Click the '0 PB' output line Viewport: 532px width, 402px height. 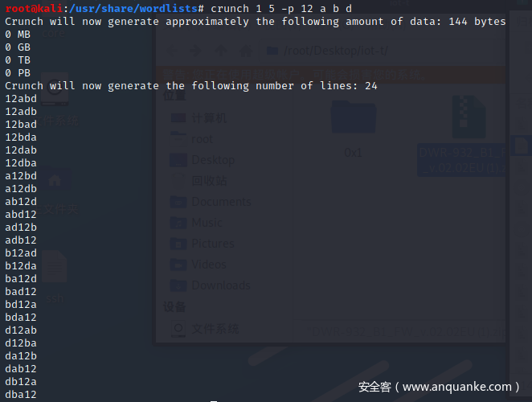18,73
